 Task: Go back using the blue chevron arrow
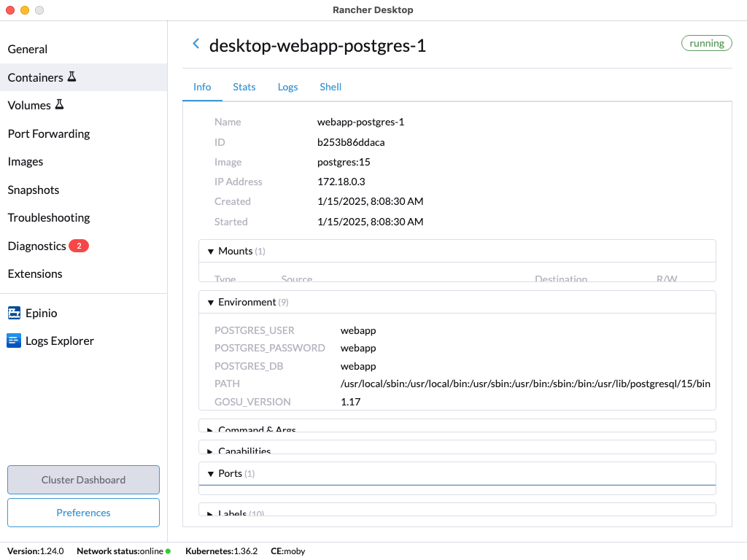tap(196, 44)
